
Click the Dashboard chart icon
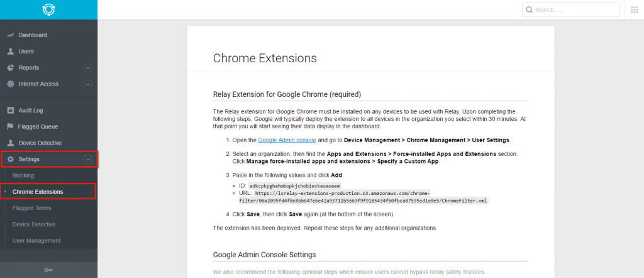[11, 35]
